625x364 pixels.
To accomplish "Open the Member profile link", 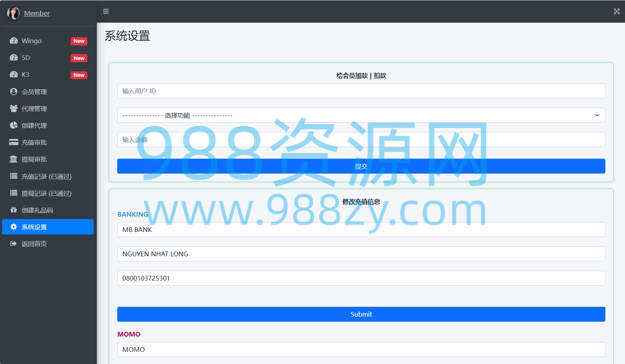I will 37,13.
